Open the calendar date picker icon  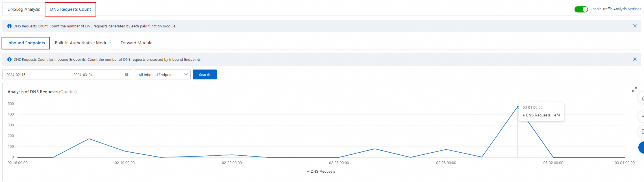[127, 75]
